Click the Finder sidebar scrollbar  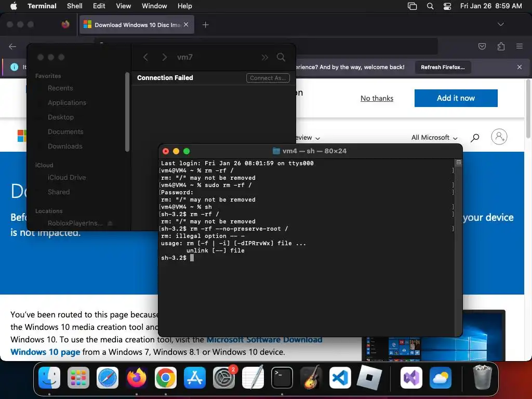[127, 112]
